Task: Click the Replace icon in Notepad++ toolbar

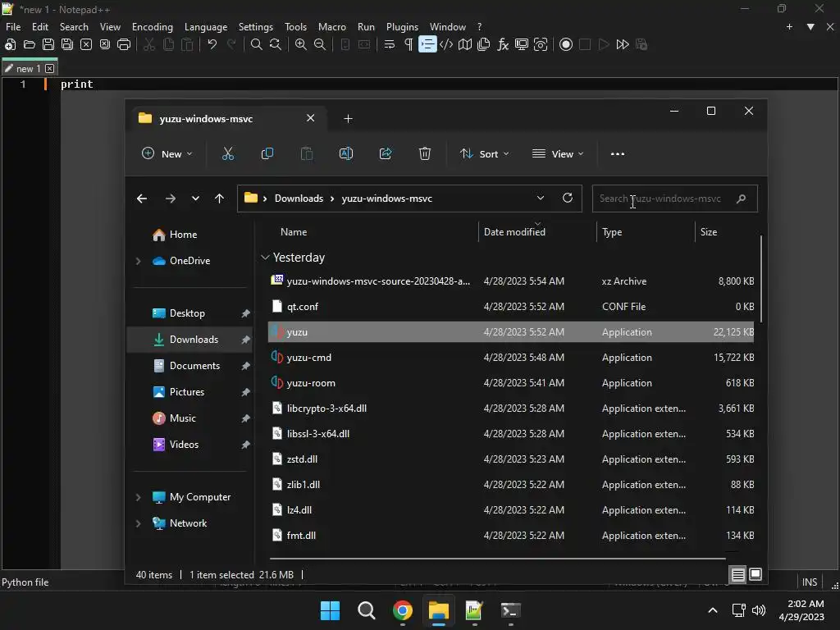Action: [276, 44]
